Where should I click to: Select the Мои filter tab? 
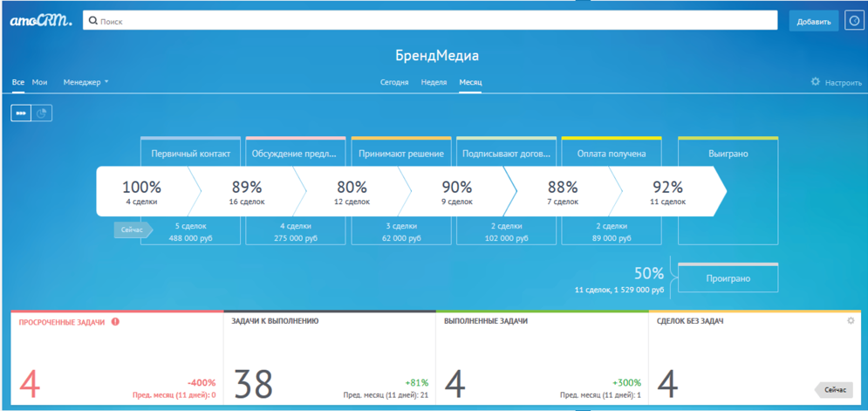39,82
